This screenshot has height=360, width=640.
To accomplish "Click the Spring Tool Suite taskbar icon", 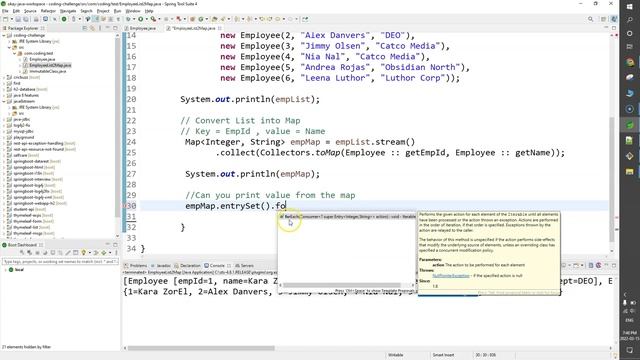I will tap(630, 124).
